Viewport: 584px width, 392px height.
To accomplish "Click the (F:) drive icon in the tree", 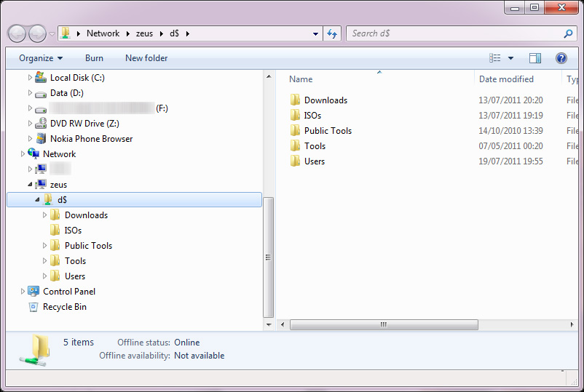I will (41, 109).
